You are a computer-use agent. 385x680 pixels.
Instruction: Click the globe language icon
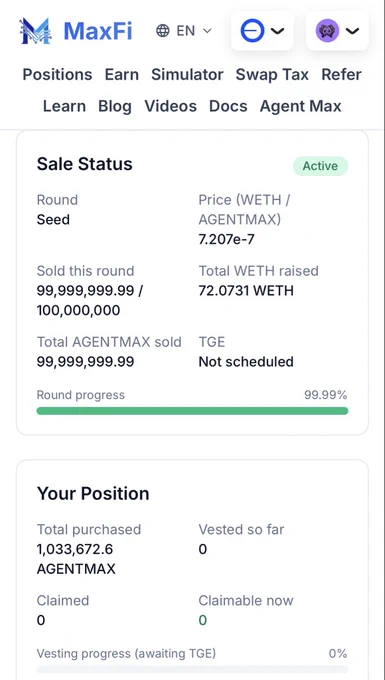tap(163, 31)
